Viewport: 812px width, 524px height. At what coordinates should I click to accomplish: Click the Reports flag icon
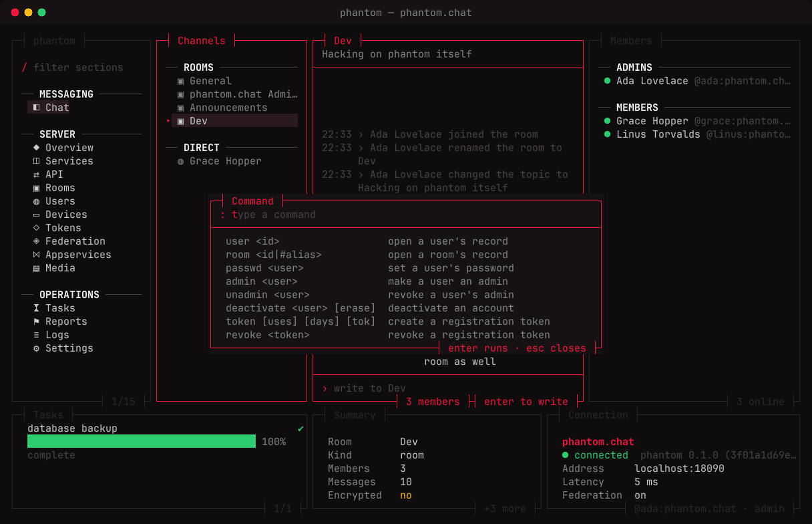[36, 321]
